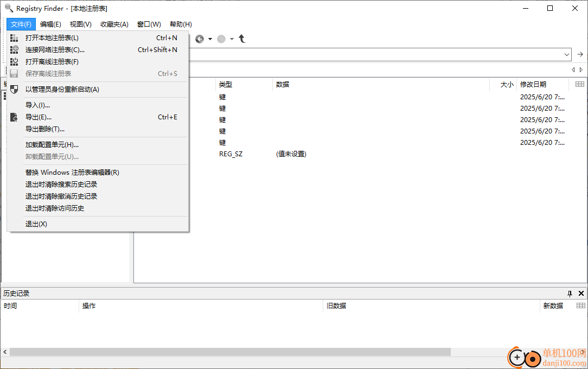Open the 文件(F) menu
588x369 pixels.
21,24
